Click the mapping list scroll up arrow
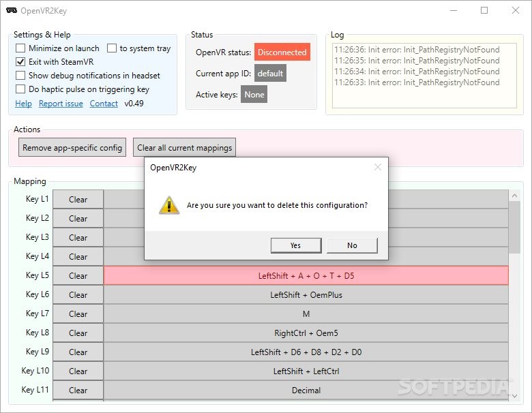The image size is (532, 413). [514, 196]
